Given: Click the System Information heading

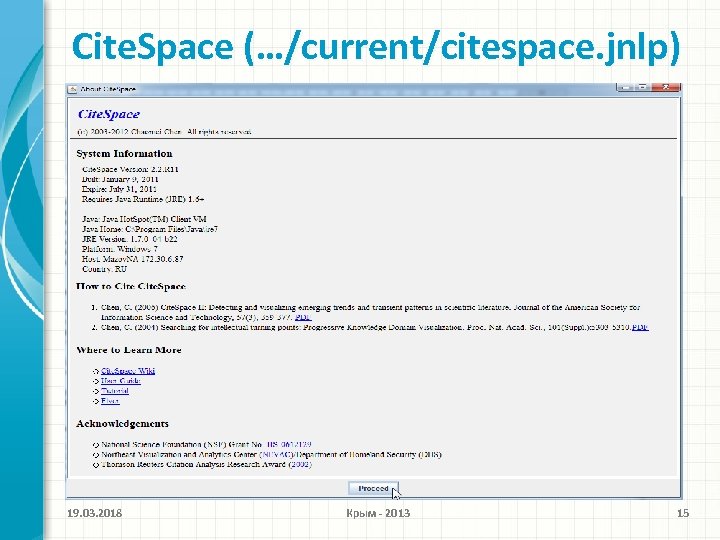Looking at the screenshot, I should click(124, 153).
